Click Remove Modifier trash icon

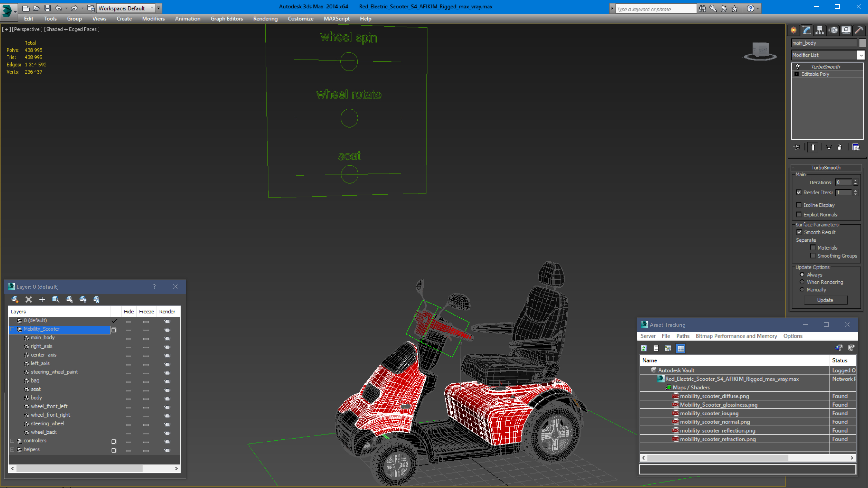coord(840,147)
